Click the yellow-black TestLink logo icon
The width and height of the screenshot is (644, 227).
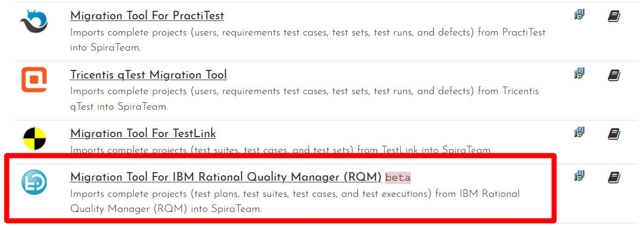click(34, 139)
